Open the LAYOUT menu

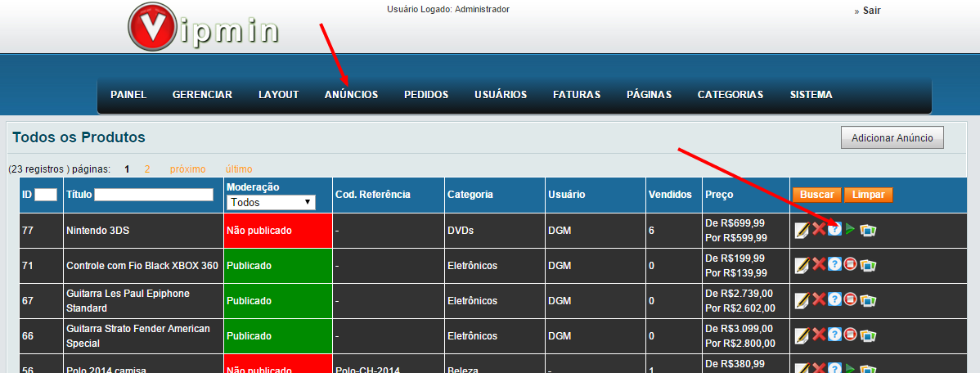(x=279, y=95)
